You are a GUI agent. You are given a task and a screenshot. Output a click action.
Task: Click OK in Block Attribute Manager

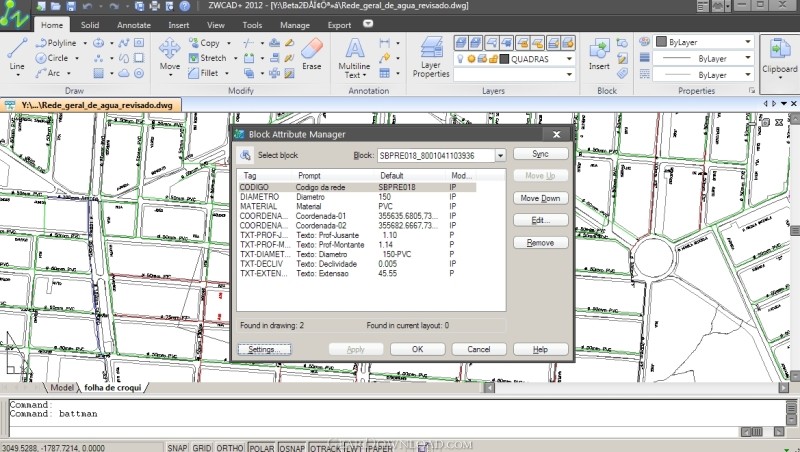point(417,349)
